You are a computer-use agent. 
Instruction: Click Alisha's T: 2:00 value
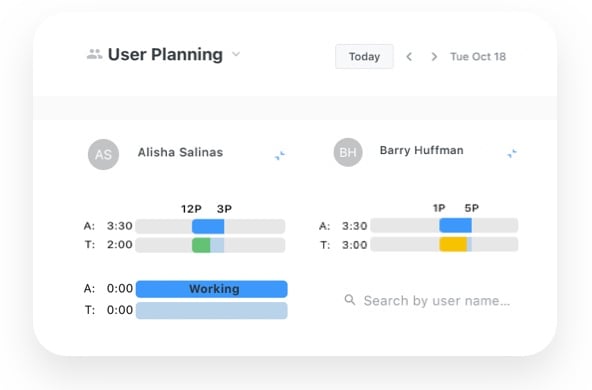120,245
